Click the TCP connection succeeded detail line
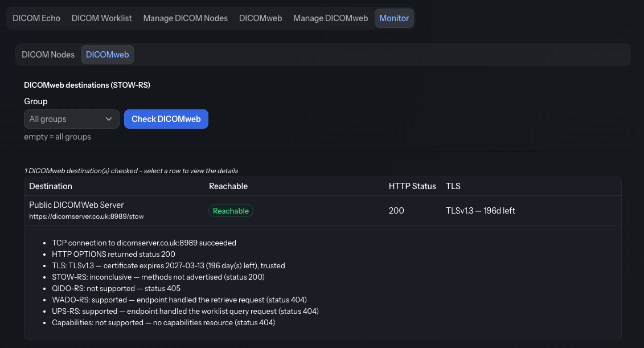 pyautogui.click(x=143, y=243)
